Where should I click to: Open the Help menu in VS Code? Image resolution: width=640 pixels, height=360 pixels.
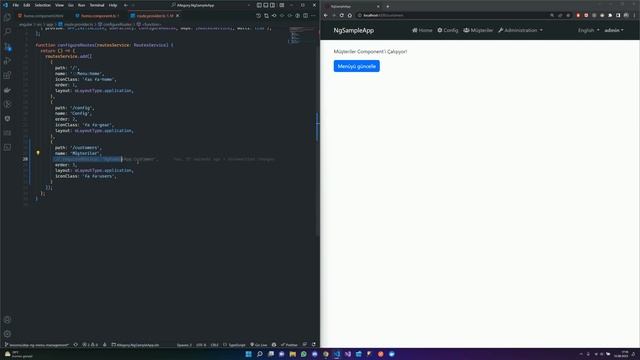coord(113,5)
